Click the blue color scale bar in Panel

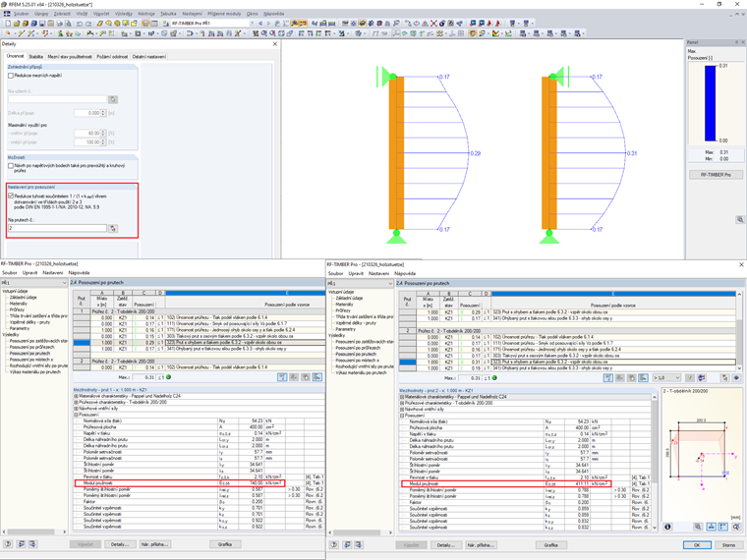(x=711, y=103)
